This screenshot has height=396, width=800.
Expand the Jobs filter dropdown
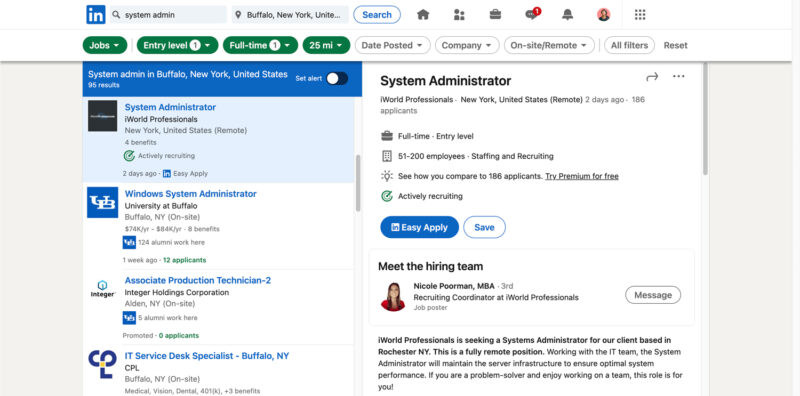(x=105, y=45)
